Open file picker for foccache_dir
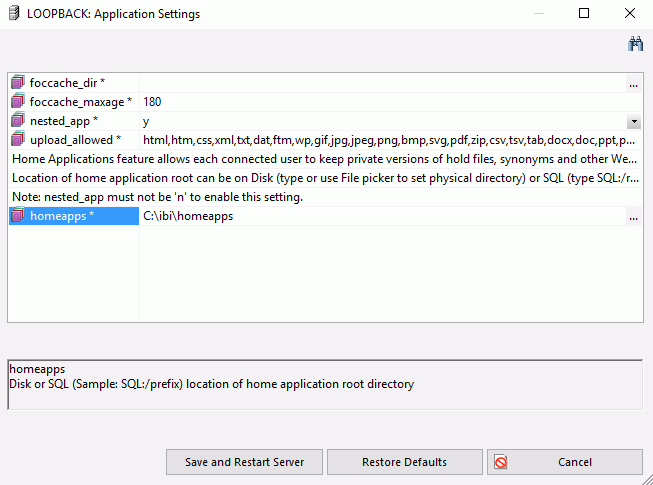 tap(633, 83)
